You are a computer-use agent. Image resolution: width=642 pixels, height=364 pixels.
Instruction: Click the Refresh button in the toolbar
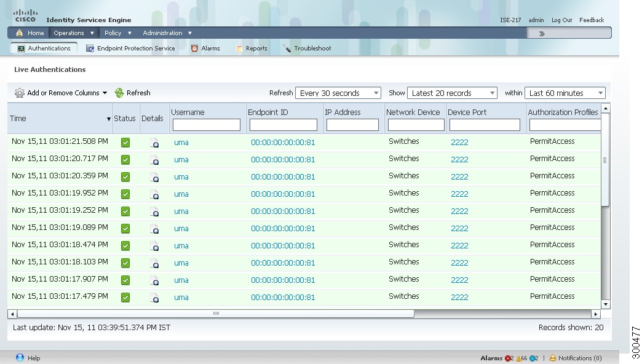coord(133,93)
